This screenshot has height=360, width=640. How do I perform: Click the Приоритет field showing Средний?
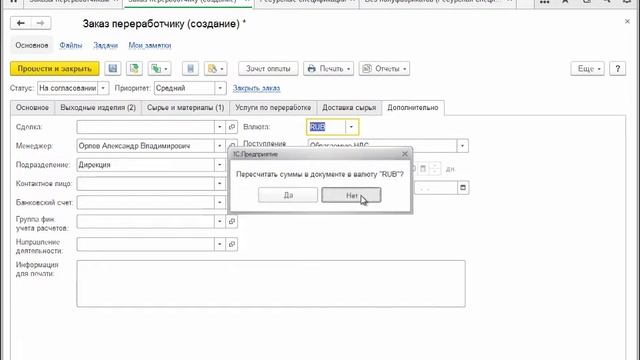tap(184, 88)
